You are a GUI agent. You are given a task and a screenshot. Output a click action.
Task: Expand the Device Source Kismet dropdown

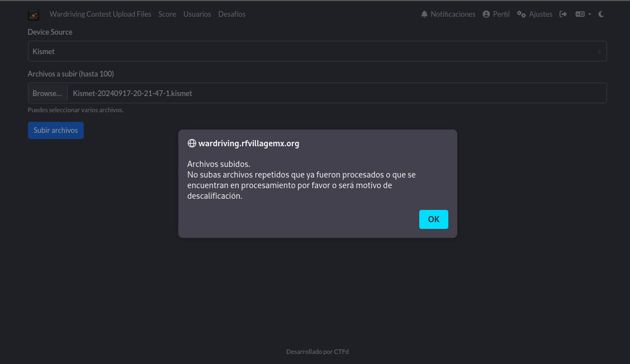pos(317,51)
